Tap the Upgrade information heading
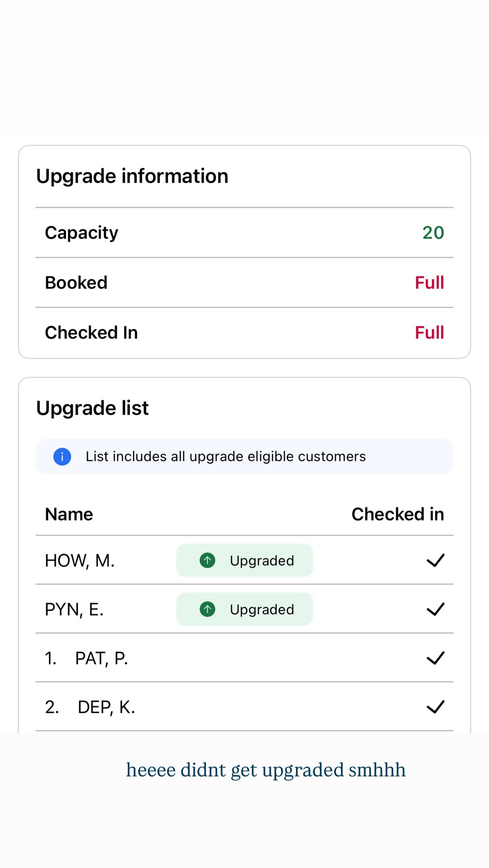489x868 pixels. 132,176
